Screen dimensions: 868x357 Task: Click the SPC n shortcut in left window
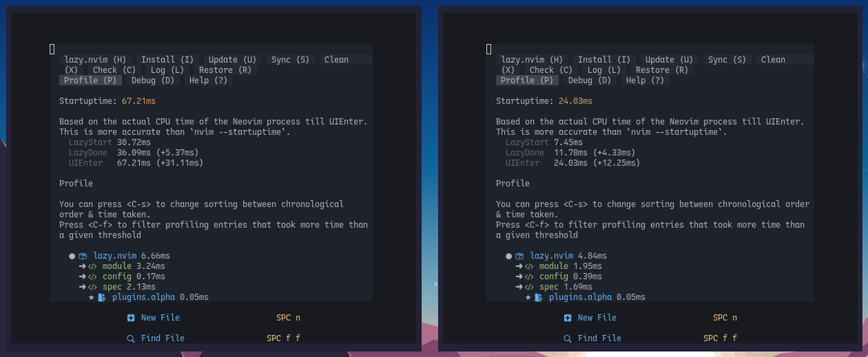tap(288, 317)
